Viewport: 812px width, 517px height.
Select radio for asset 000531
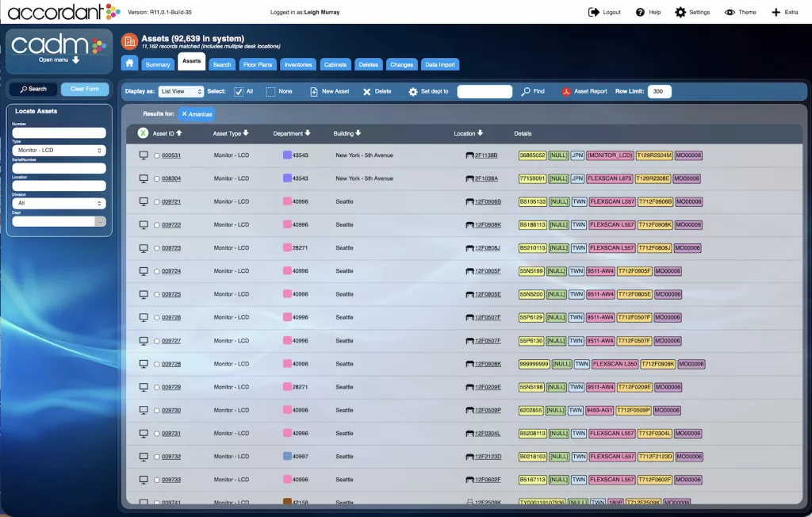(x=157, y=155)
